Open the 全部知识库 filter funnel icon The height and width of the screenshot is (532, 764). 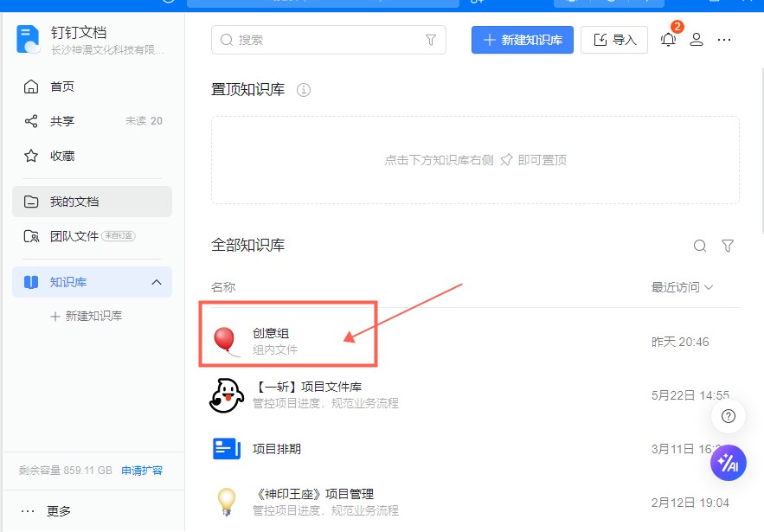tap(728, 246)
